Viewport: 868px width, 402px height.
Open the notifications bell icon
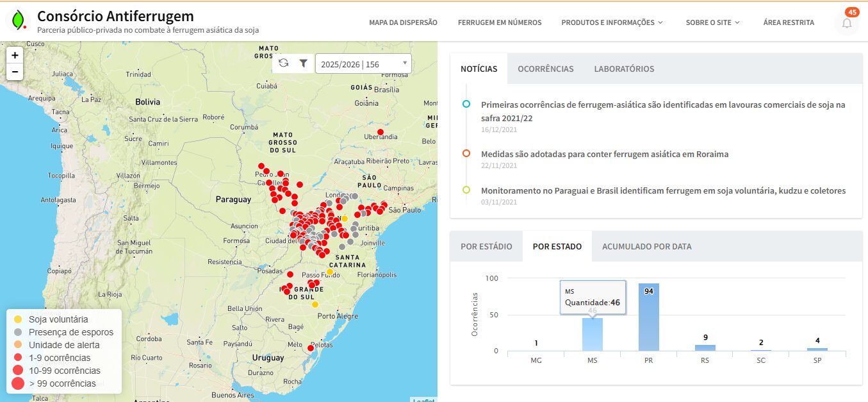tap(847, 23)
